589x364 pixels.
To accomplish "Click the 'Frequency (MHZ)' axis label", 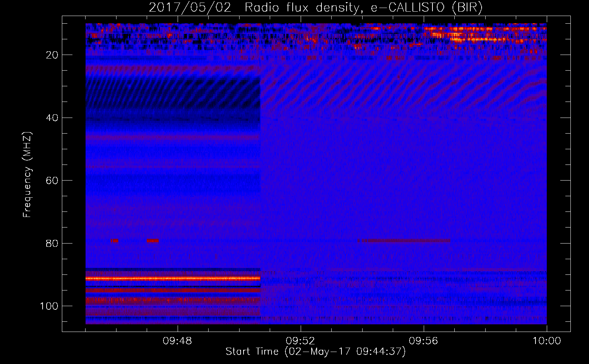I will (27, 175).
